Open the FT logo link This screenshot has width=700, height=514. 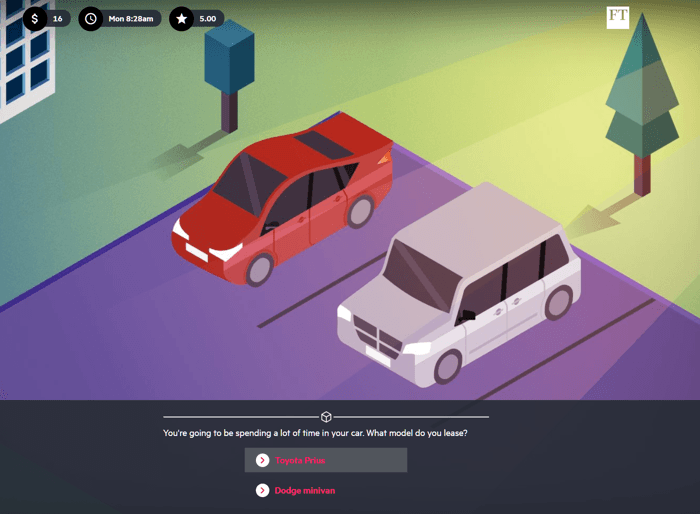click(617, 18)
